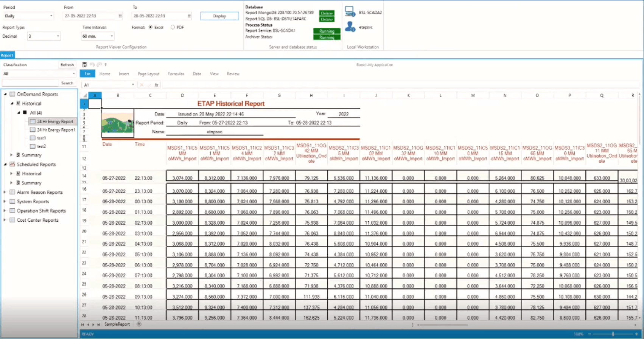Image resolution: width=644 pixels, height=339 pixels.
Task: Click the zoom in plus icon
Action: (636, 334)
